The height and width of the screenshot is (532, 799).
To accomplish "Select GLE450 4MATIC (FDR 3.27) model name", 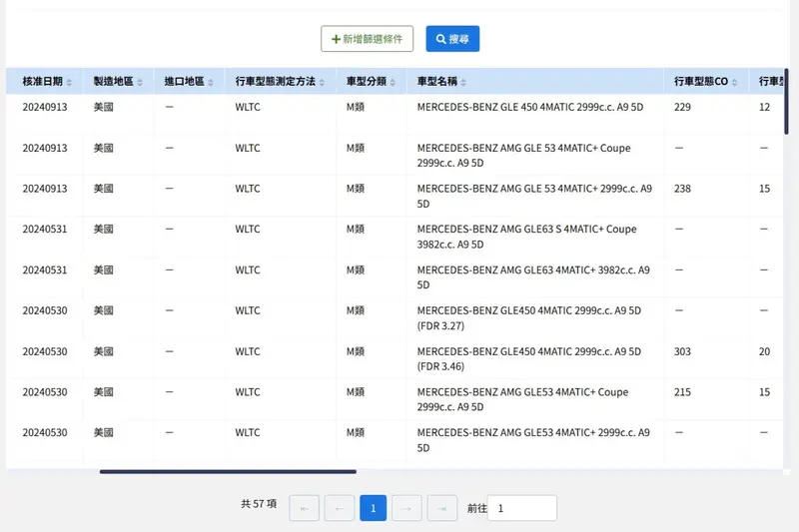I will point(529,318).
